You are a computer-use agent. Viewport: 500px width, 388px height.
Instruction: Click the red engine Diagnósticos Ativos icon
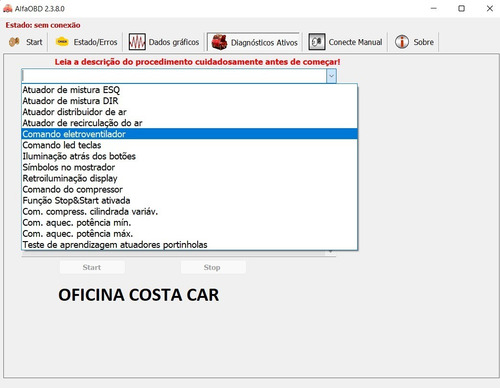219,42
